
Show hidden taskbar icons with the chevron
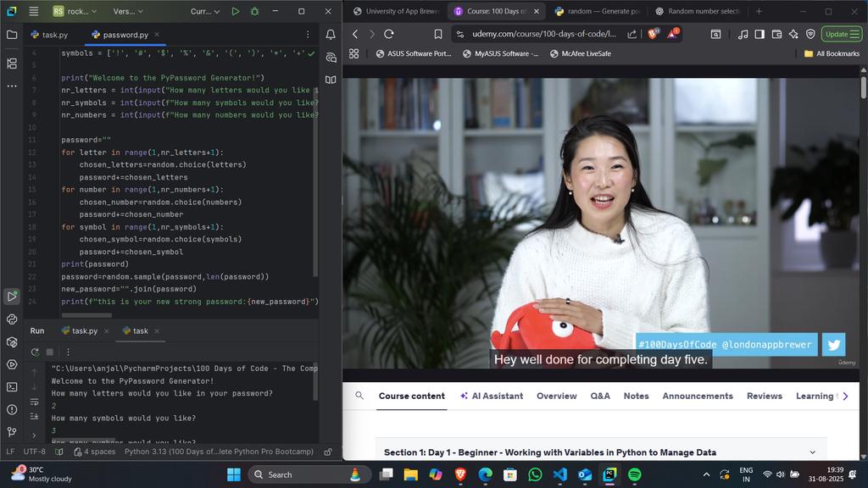706,474
